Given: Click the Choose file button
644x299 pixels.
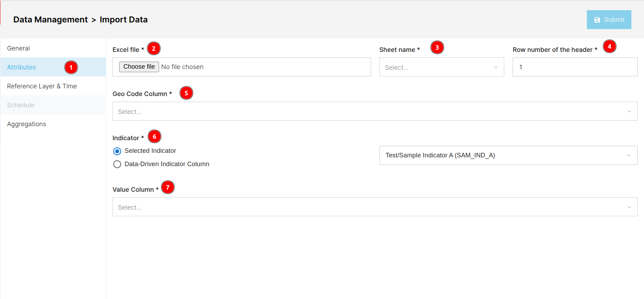Looking at the screenshot, I should pos(139,67).
